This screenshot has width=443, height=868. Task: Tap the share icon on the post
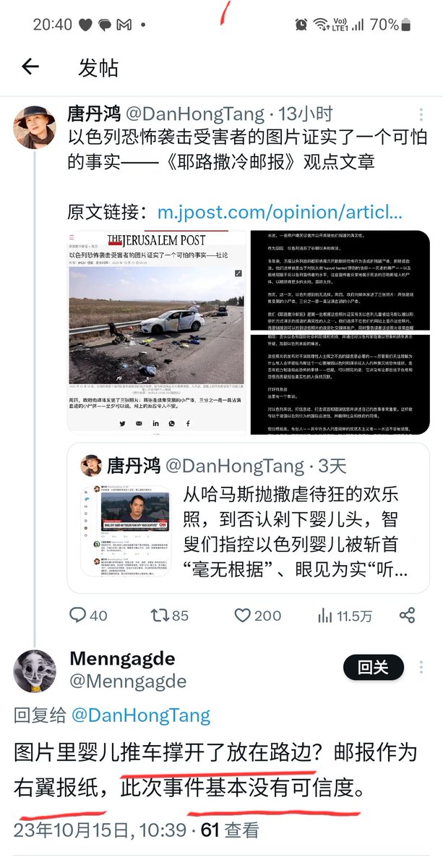click(408, 616)
